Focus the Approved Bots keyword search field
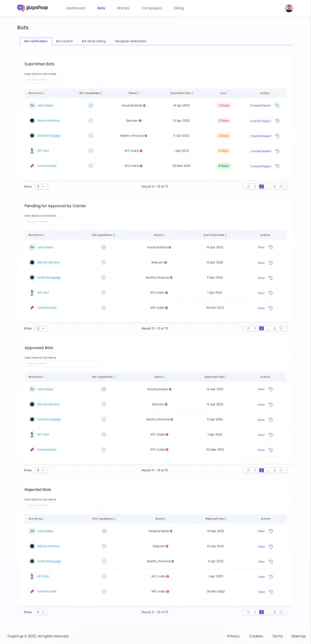 point(63,364)
